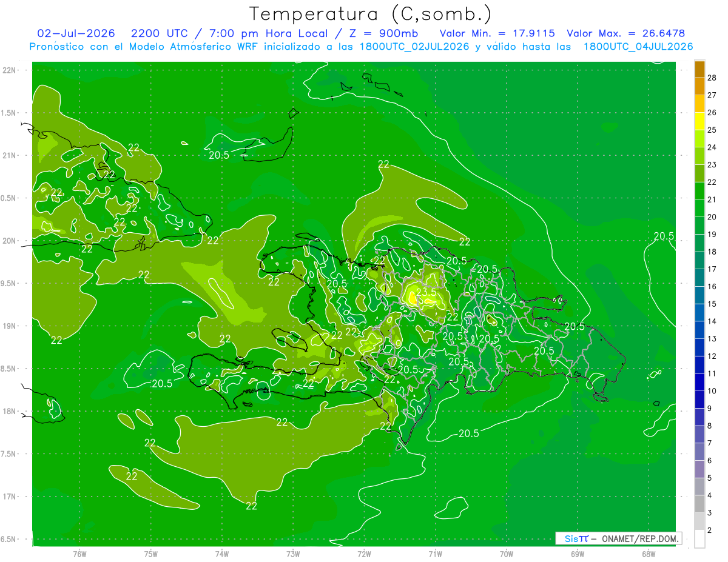This screenshot has width=728, height=562.
Task: Click the date '02-Jul-2026' in the header
Action: (x=76, y=33)
